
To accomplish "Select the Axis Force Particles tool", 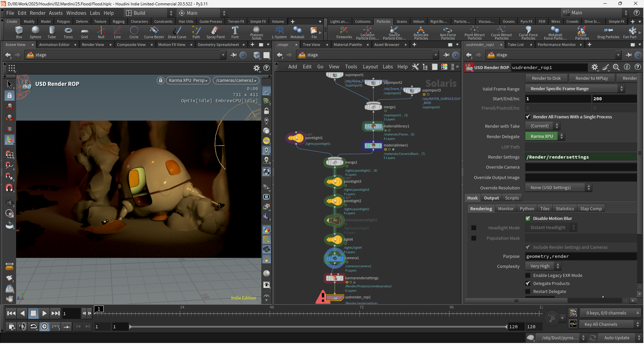I will pyautogui.click(x=448, y=33).
